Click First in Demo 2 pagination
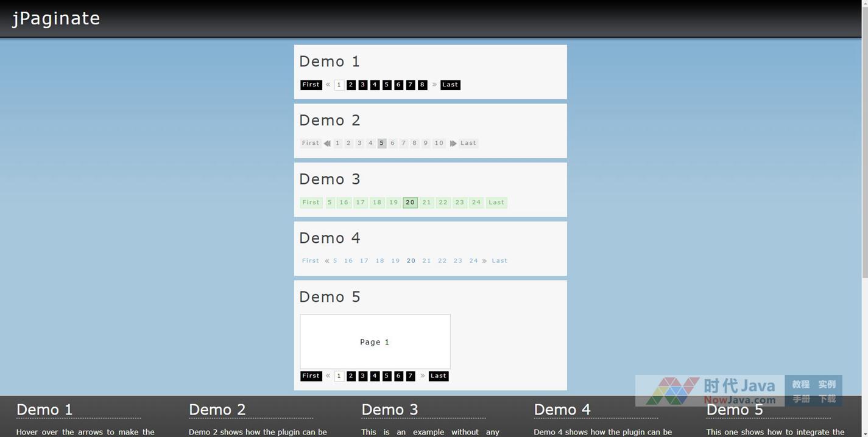Screen dimensions: 868x437 [x=311, y=143]
